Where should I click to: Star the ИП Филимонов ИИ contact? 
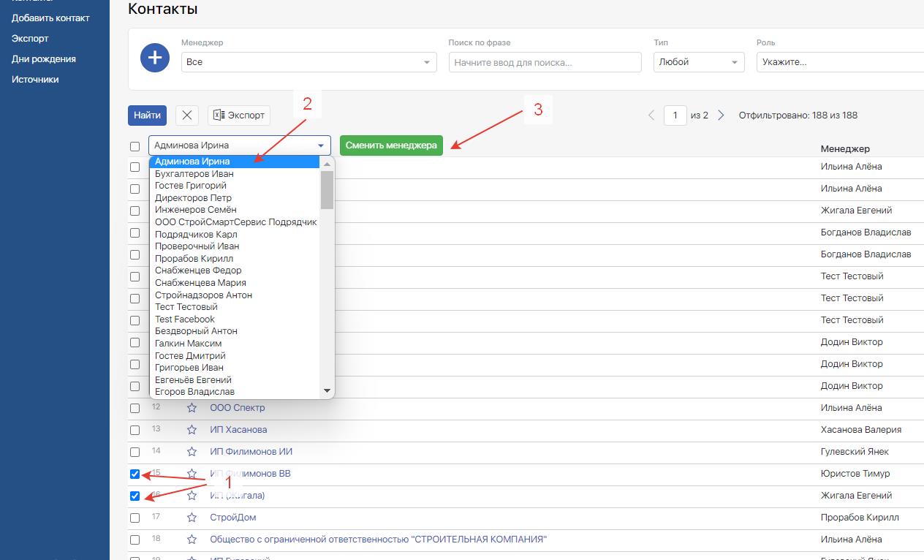pyautogui.click(x=192, y=452)
